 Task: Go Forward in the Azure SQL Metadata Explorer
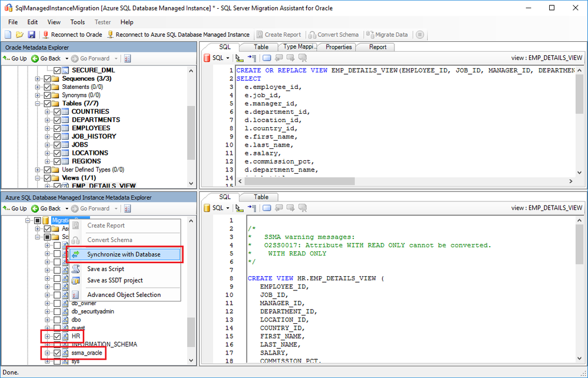tap(91, 208)
